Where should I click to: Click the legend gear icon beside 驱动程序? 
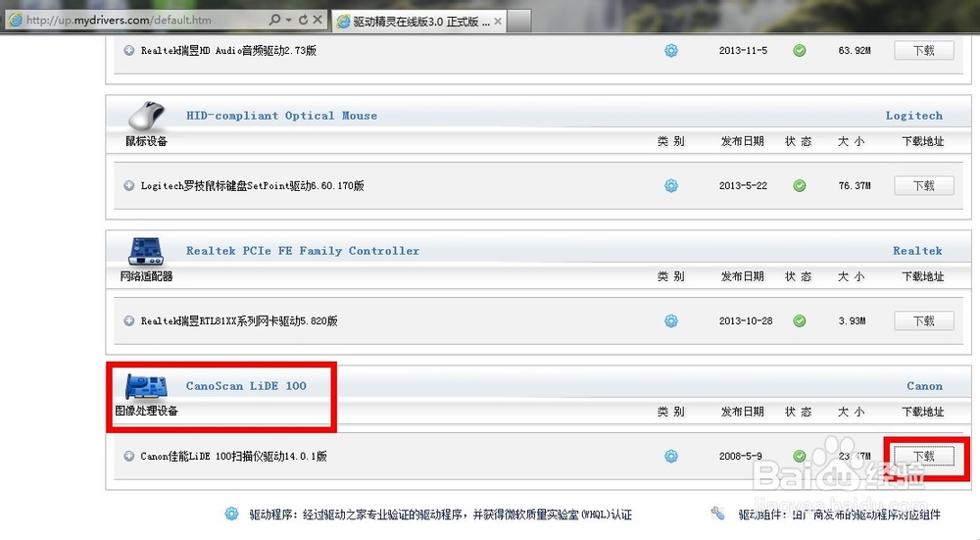click(x=231, y=514)
